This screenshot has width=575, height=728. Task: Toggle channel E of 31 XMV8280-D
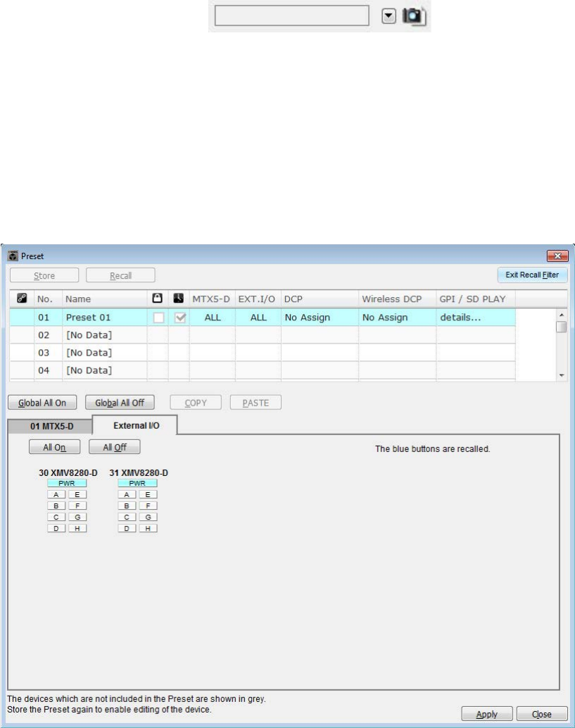click(148, 494)
